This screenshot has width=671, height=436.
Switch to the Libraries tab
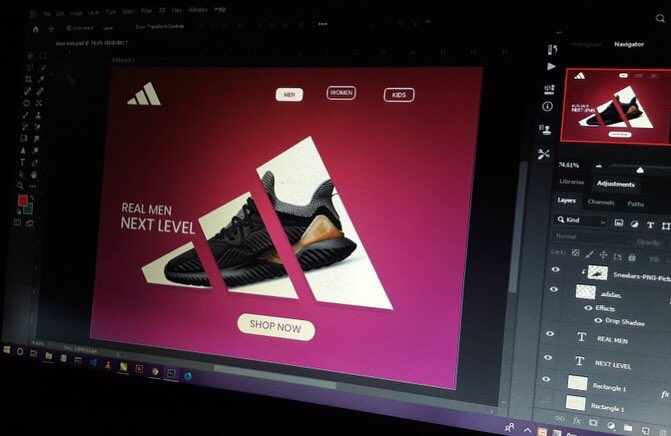click(x=571, y=181)
